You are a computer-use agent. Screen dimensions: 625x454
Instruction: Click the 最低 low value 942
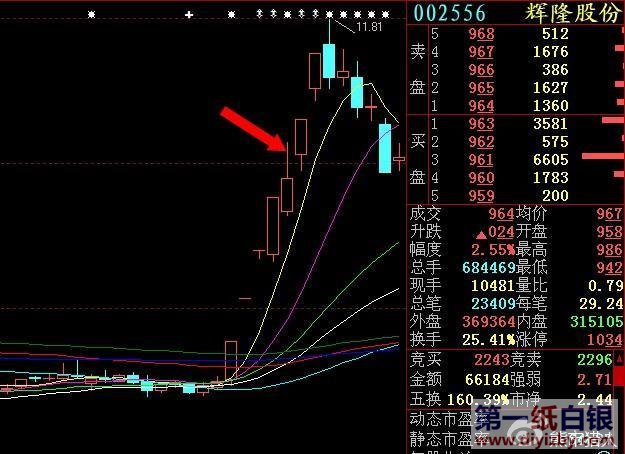(609, 268)
